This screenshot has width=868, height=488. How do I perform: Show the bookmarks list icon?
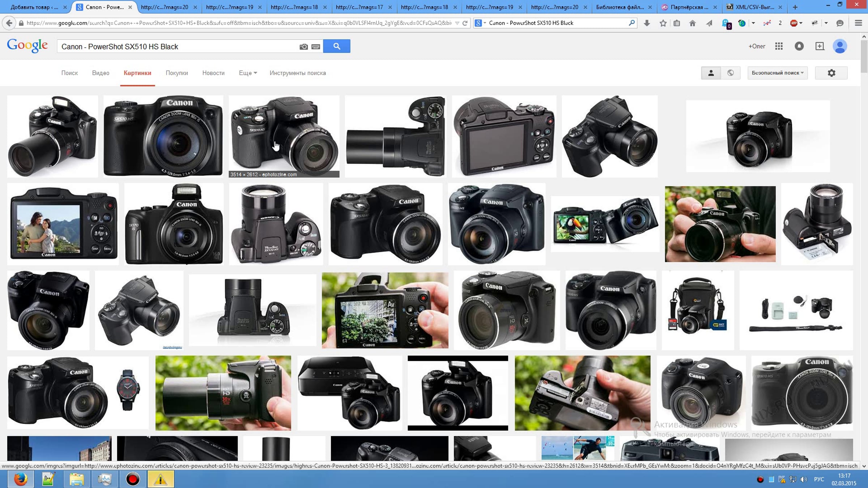click(677, 23)
